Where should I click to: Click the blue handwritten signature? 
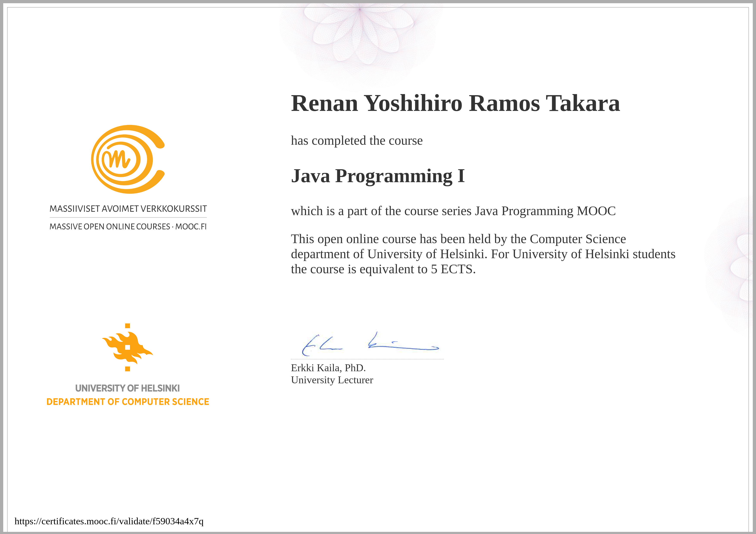(370, 344)
